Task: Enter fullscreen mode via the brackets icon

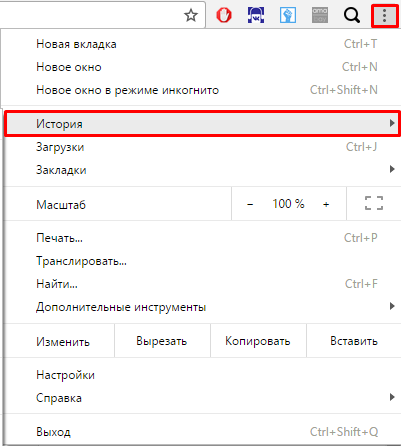Action: [374, 203]
